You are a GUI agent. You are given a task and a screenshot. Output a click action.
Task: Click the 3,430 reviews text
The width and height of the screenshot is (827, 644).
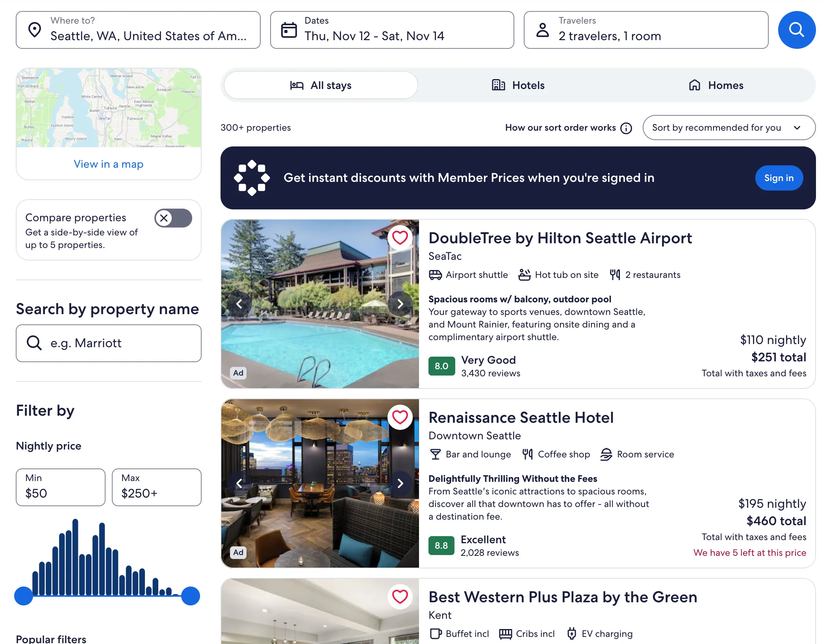[x=491, y=374]
